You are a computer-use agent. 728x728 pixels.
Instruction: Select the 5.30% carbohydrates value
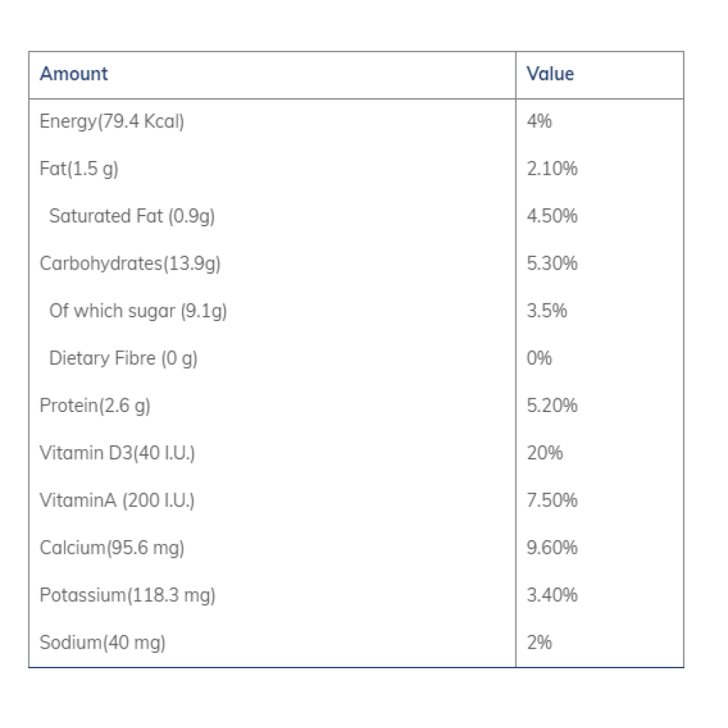[552, 264]
